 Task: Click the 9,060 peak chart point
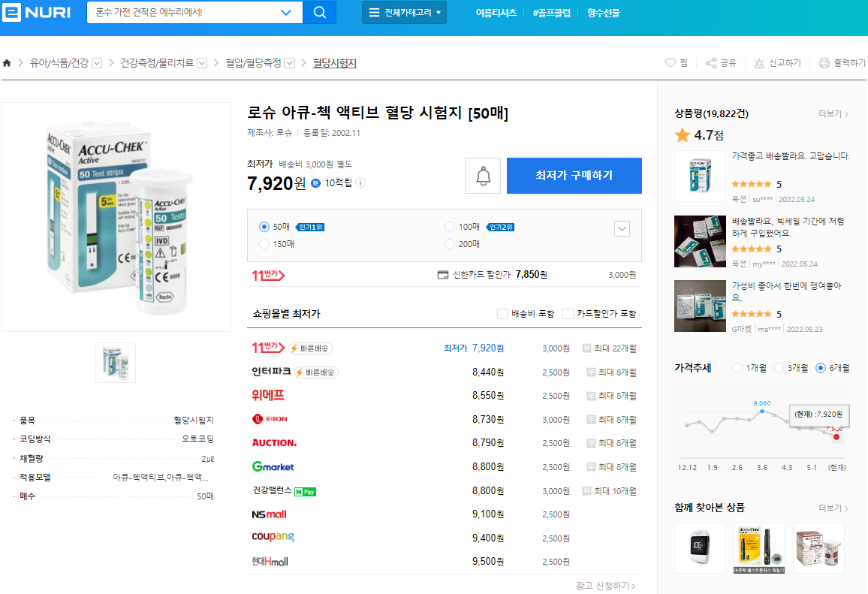click(x=762, y=412)
